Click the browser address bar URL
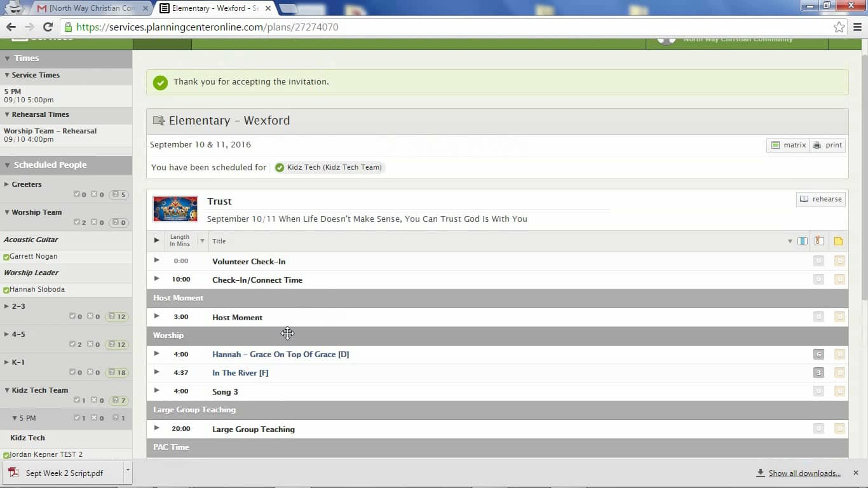 click(x=207, y=27)
